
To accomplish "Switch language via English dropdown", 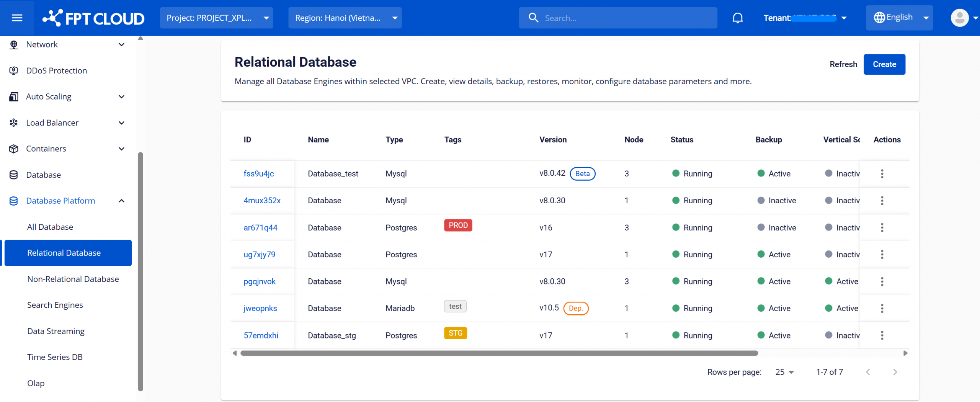I will pyautogui.click(x=899, y=18).
